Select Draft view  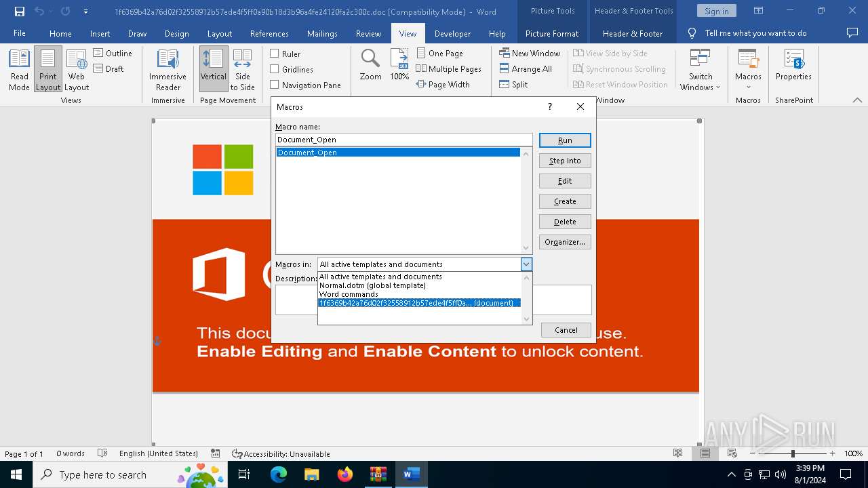[108, 68]
